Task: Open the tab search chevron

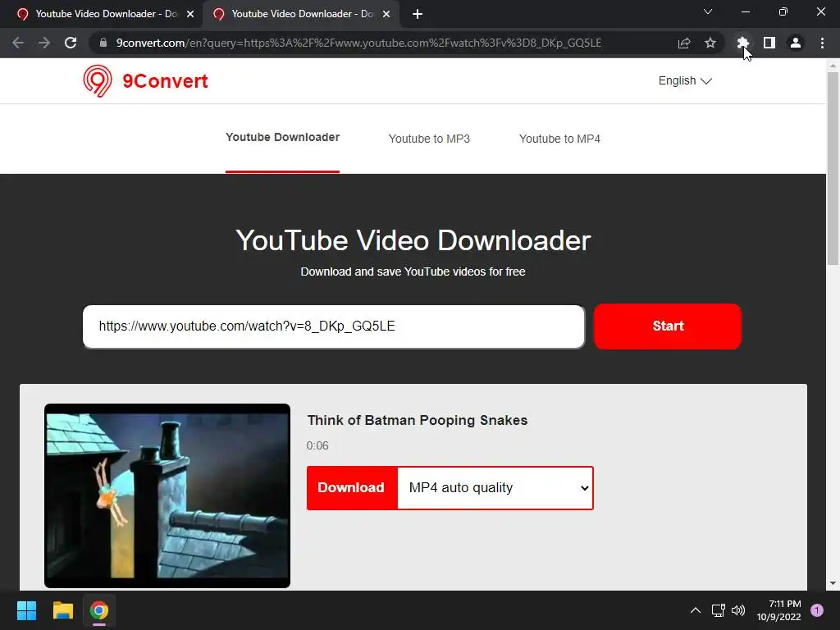Action: click(x=708, y=11)
